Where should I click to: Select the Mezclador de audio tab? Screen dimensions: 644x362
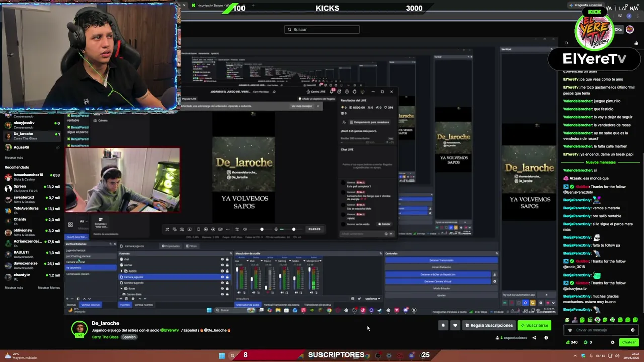click(x=248, y=305)
